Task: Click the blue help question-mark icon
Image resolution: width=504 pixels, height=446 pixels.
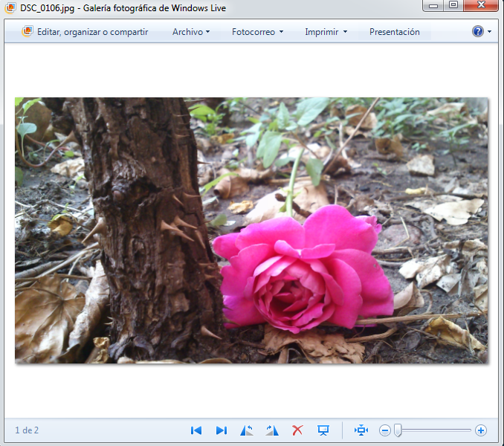Action: pyautogui.click(x=478, y=31)
